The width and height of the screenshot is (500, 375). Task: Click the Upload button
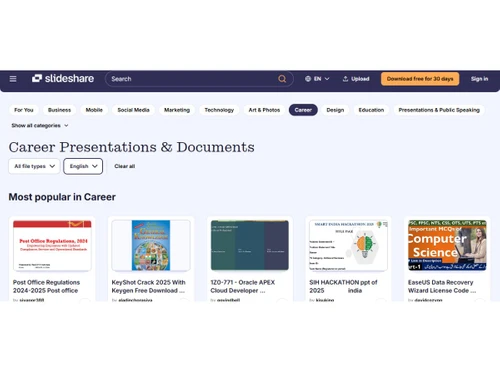356,79
